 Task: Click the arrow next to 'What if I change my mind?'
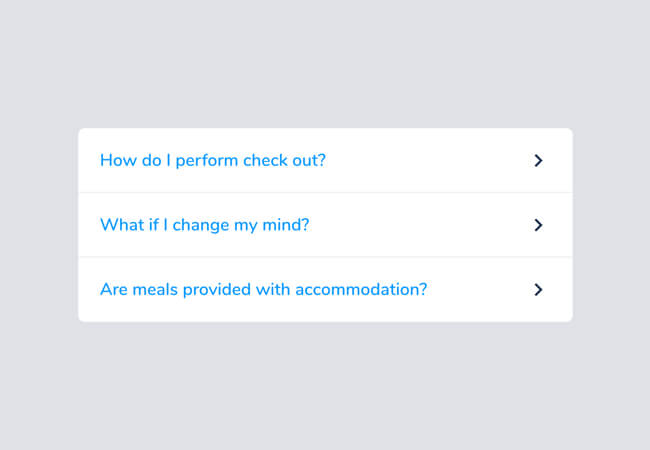coord(538,225)
